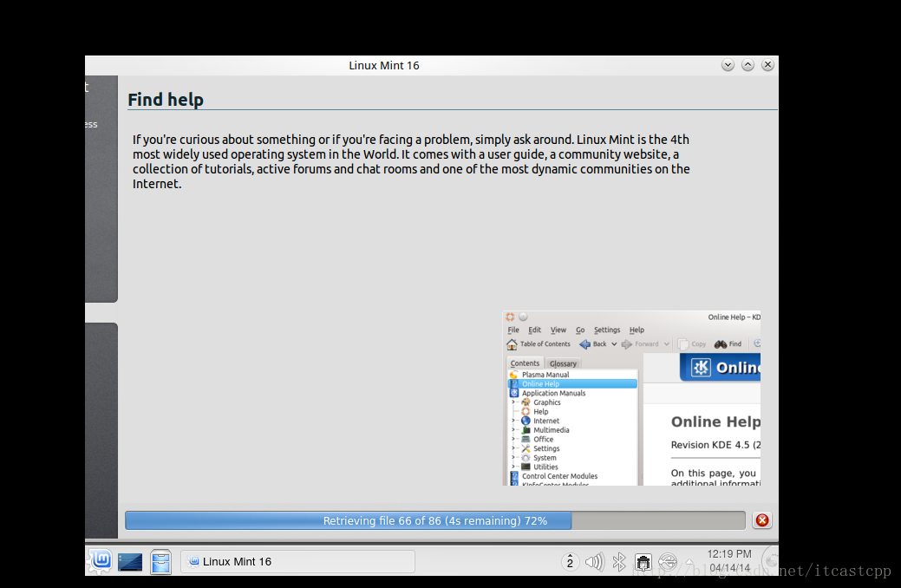
Task: Select the Linux Mint 16 taskbar entry
Action: click(x=297, y=562)
